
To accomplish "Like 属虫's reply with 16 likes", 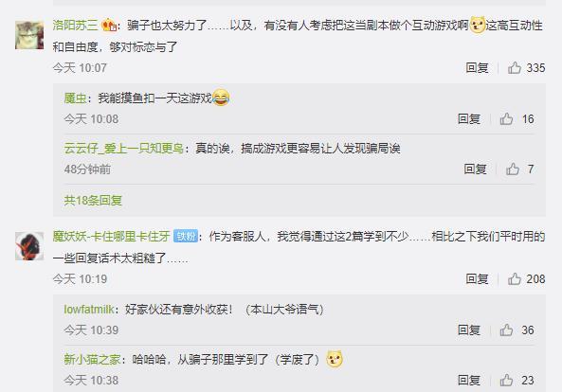I will (x=506, y=119).
